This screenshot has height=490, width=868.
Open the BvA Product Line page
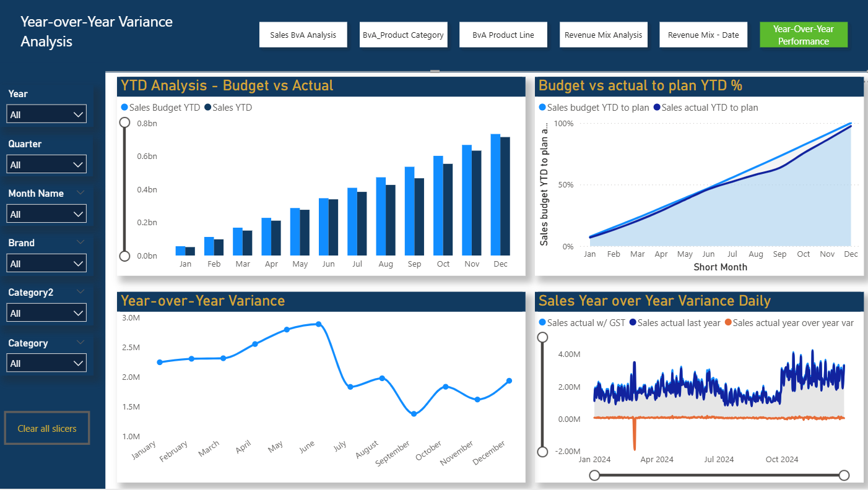pyautogui.click(x=503, y=35)
